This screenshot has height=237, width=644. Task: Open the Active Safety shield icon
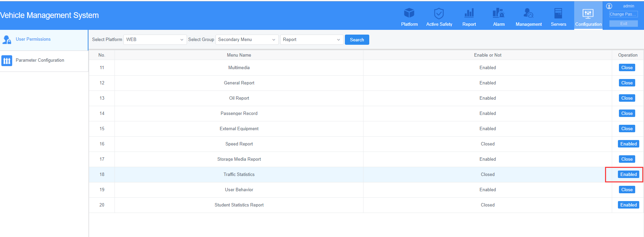(x=439, y=13)
